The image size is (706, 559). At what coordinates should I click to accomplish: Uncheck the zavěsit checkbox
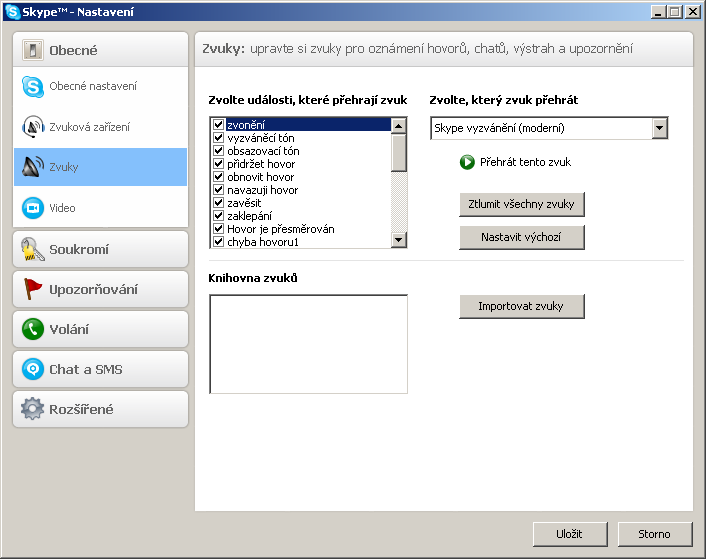(x=218, y=203)
